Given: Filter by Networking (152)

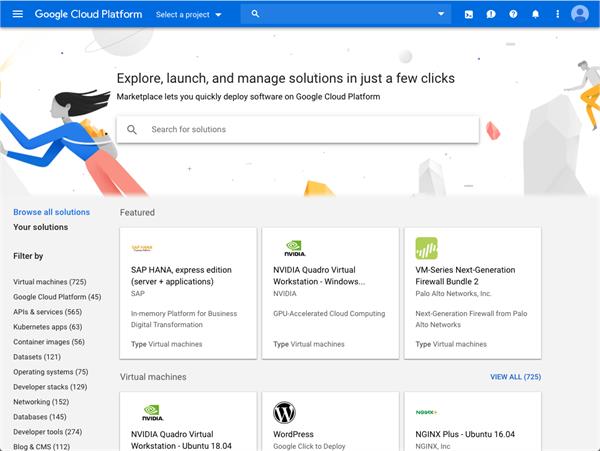Looking at the screenshot, I should click(41, 402).
